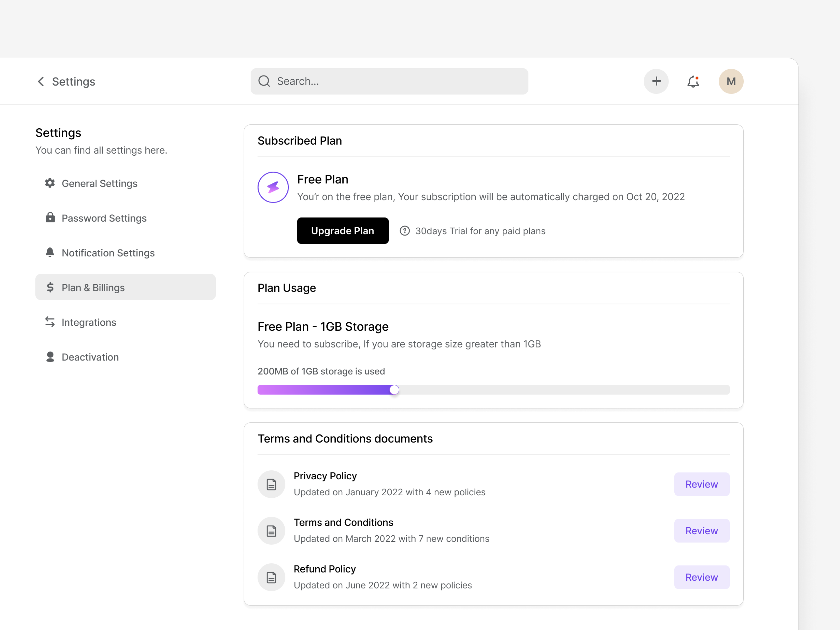Open the Plan & Billings section
The height and width of the screenshot is (630, 840).
click(x=93, y=287)
